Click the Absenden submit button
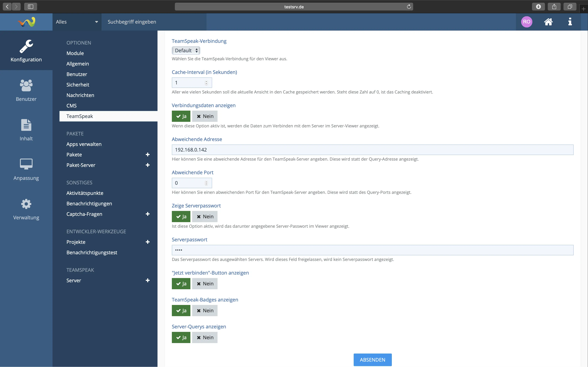The image size is (588, 367). (372, 360)
